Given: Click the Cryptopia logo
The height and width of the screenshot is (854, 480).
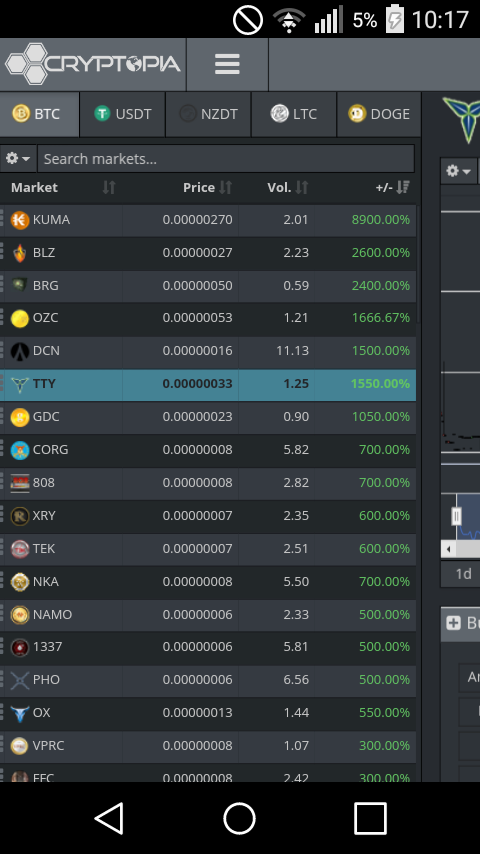Looking at the screenshot, I should pyautogui.click(x=93, y=64).
